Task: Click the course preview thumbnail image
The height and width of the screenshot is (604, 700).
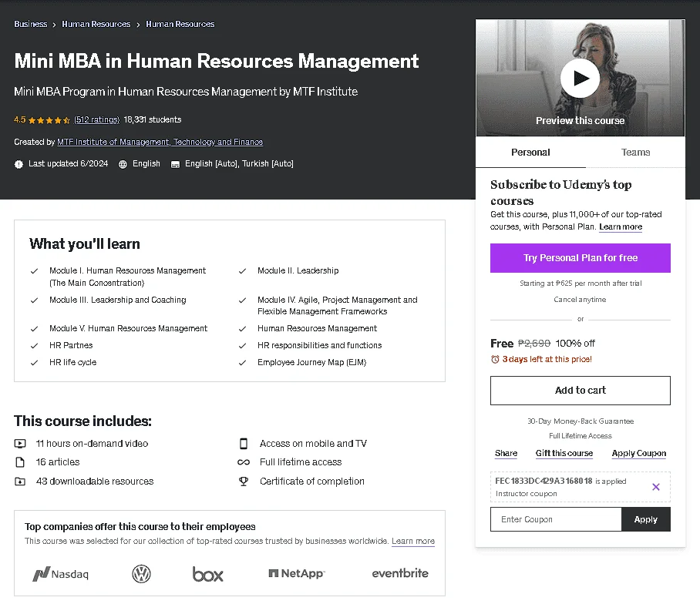Action: tap(581, 78)
